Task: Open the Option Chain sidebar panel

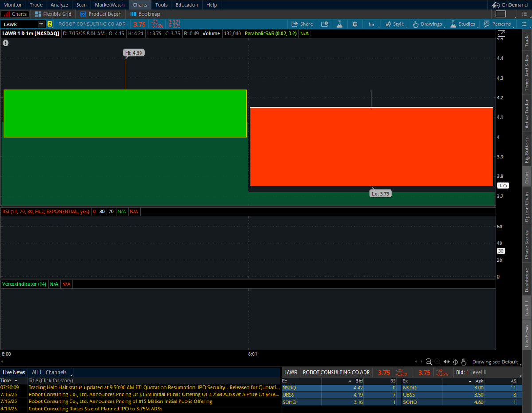Action: (527, 207)
